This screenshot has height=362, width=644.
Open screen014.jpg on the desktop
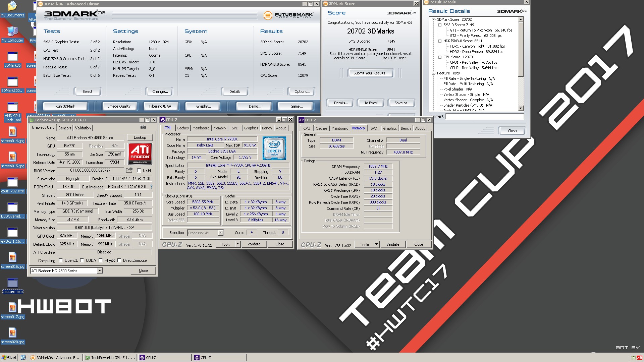pyautogui.click(x=12, y=135)
